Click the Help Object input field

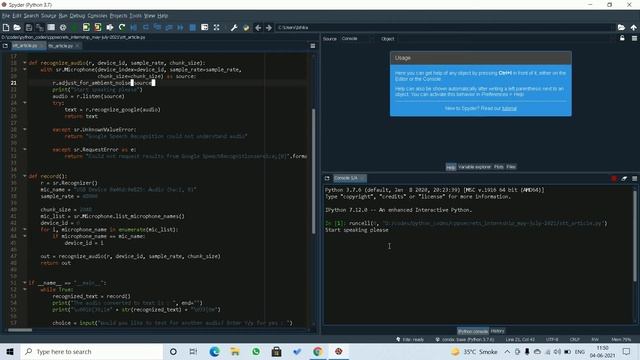point(506,39)
